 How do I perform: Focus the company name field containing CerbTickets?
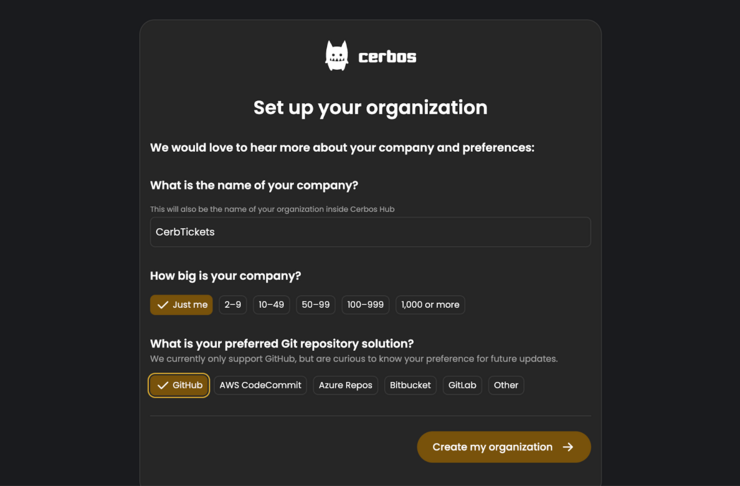pyautogui.click(x=370, y=232)
